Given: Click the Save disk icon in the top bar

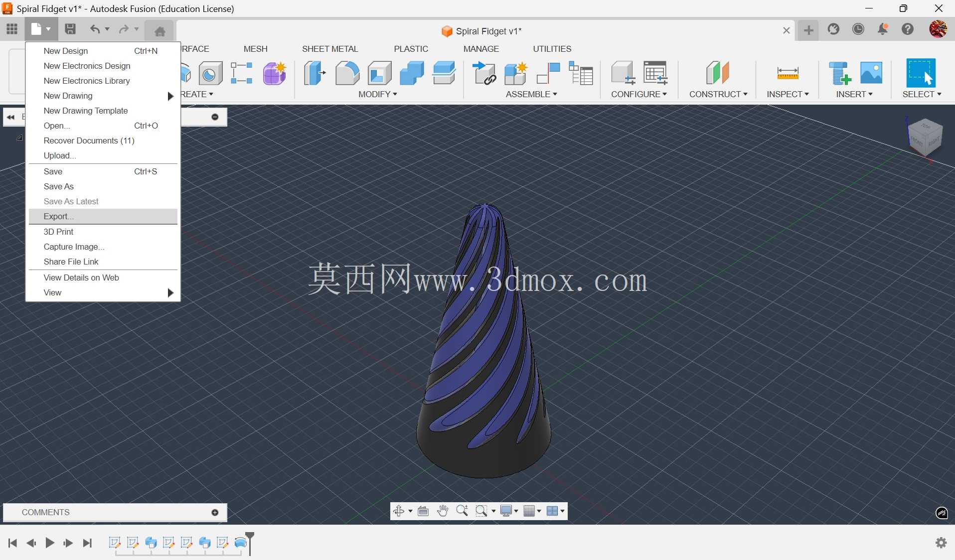Looking at the screenshot, I should (70, 29).
